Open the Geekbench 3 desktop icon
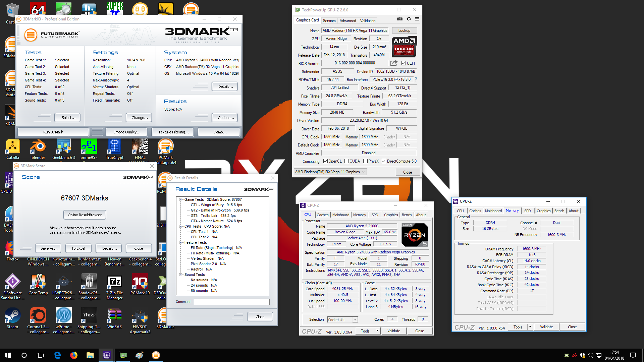The image size is (644, 362). tap(64, 149)
